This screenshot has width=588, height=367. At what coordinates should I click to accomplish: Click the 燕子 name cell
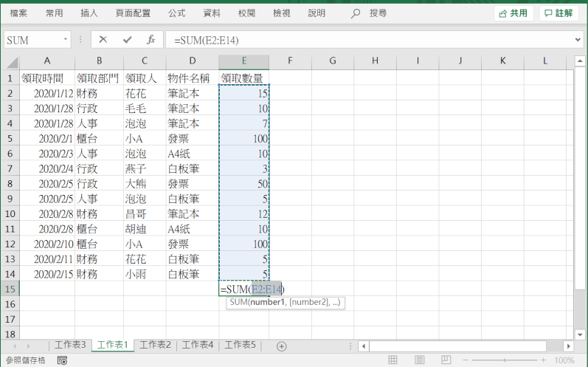coord(145,169)
